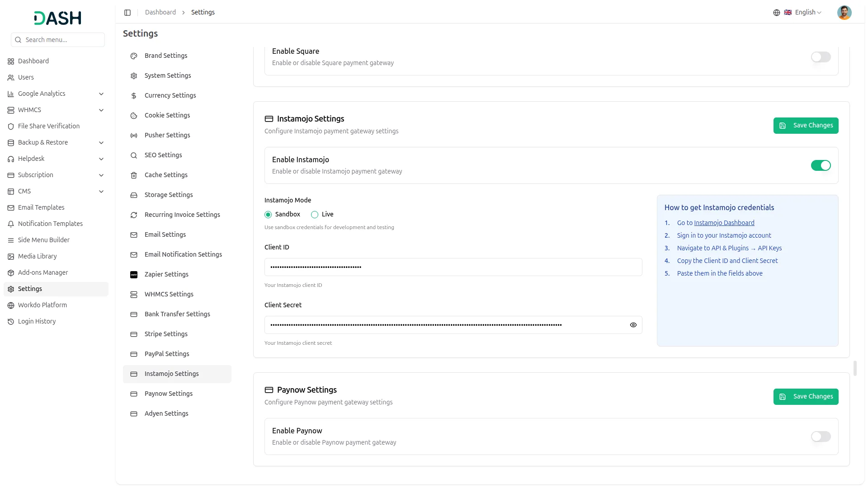
Task: Click the Email Settings envelope icon
Action: (x=134, y=235)
